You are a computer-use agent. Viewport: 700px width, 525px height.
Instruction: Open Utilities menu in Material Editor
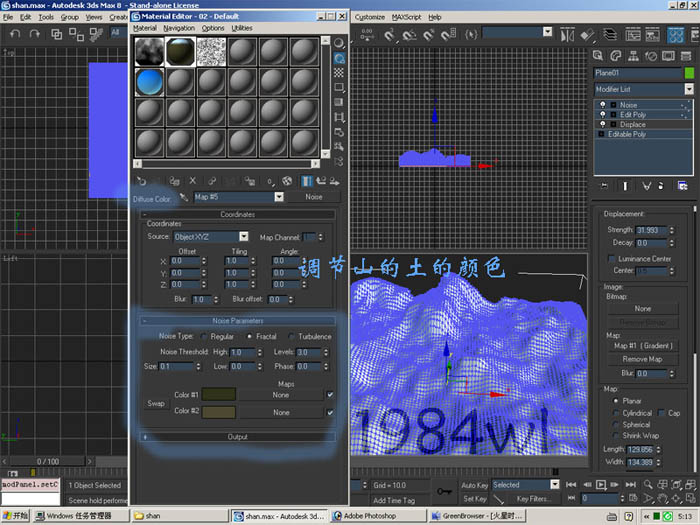[242, 28]
